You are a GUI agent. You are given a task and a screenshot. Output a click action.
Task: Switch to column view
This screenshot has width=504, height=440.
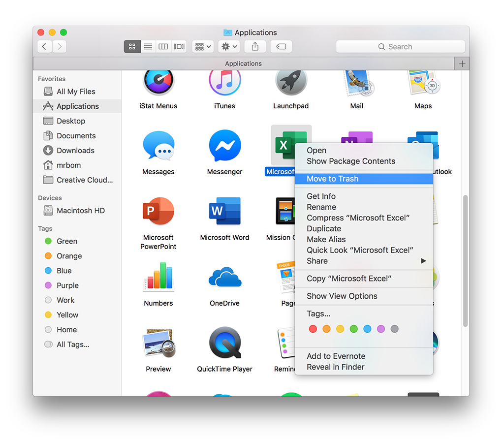163,47
